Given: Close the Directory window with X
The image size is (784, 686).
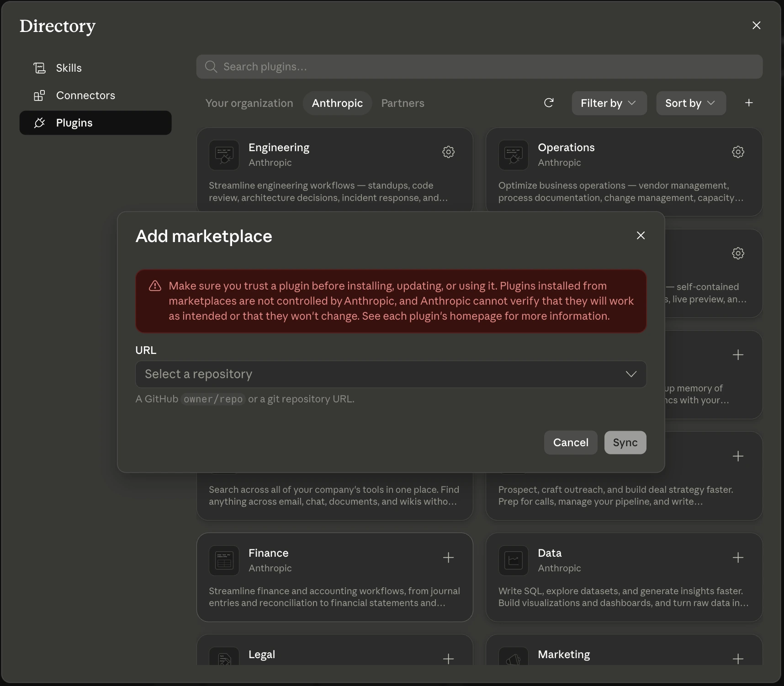Looking at the screenshot, I should [756, 26].
